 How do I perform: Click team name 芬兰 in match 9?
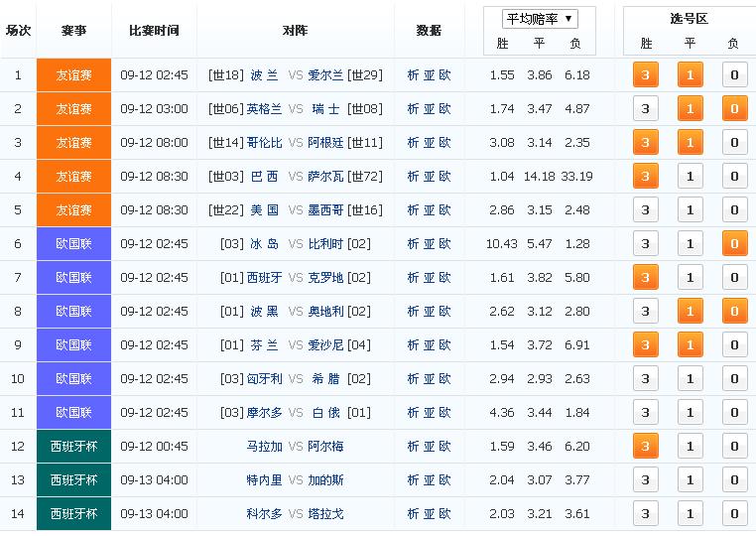pos(264,345)
